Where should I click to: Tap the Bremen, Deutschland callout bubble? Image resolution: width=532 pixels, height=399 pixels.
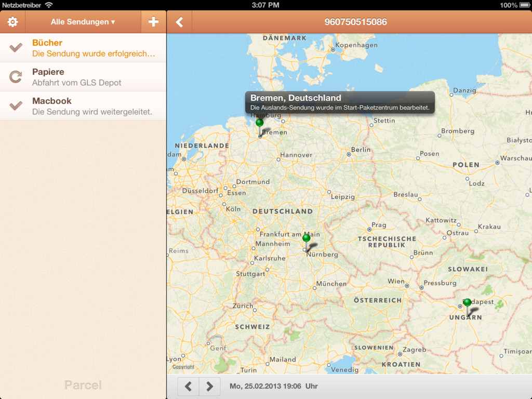pyautogui.click(x=340, y=102)
